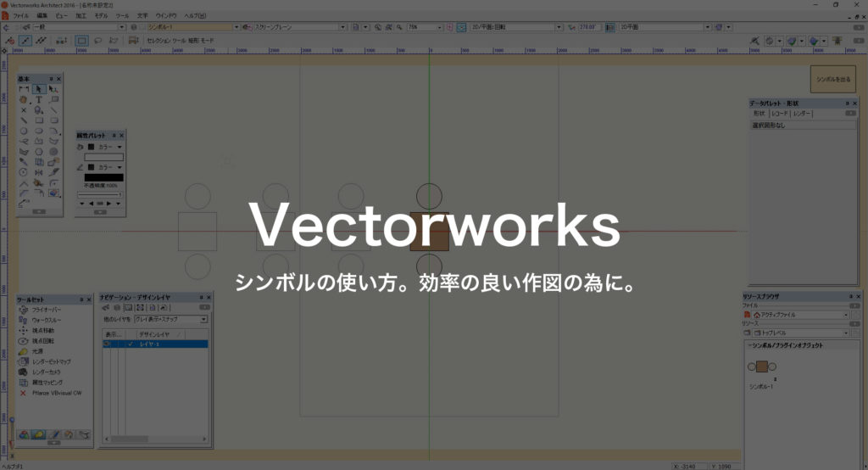Viewport: 868px width, 470px height.
Task: Choose the Attribute Mapping tool
Action: (41, 383)
